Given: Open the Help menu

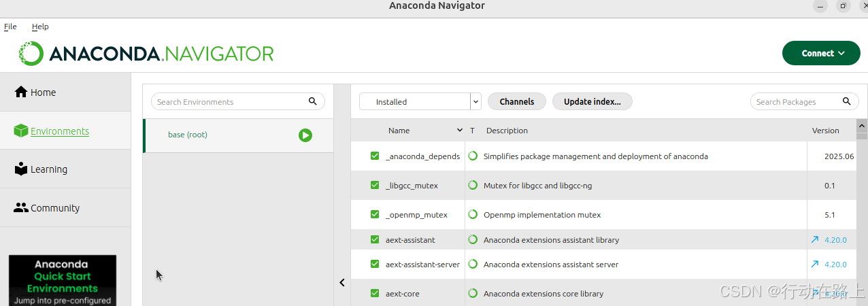Looking at the screenshot, I should point(40,27).
